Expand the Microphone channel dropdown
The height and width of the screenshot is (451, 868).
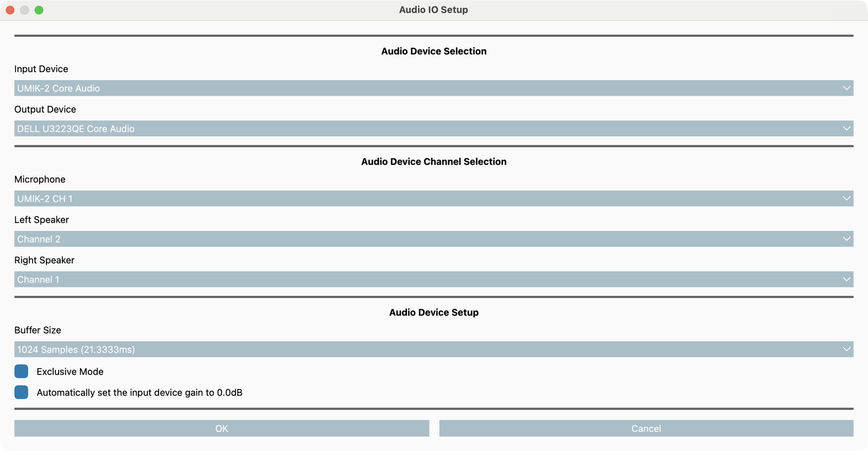433,199
